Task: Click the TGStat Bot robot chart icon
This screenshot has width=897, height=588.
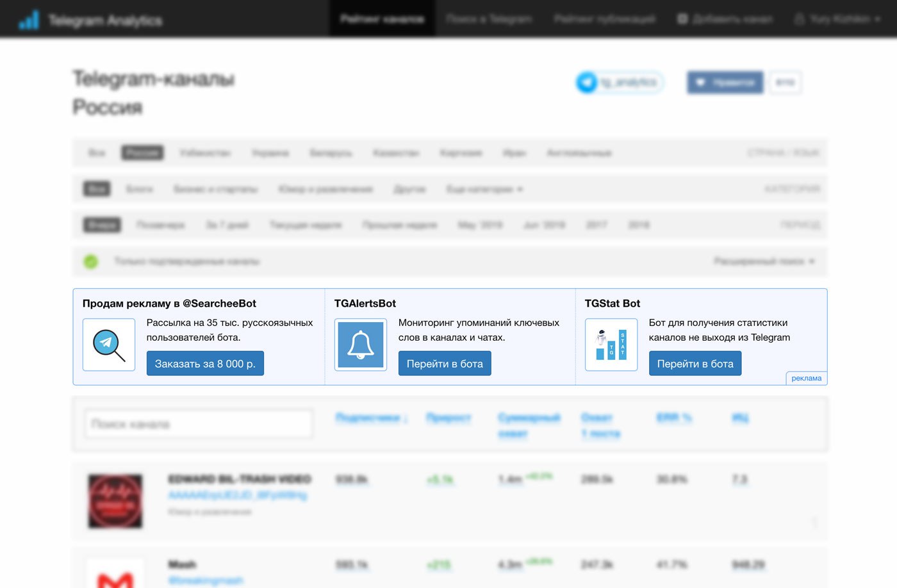Action: [x=611, y=345]
